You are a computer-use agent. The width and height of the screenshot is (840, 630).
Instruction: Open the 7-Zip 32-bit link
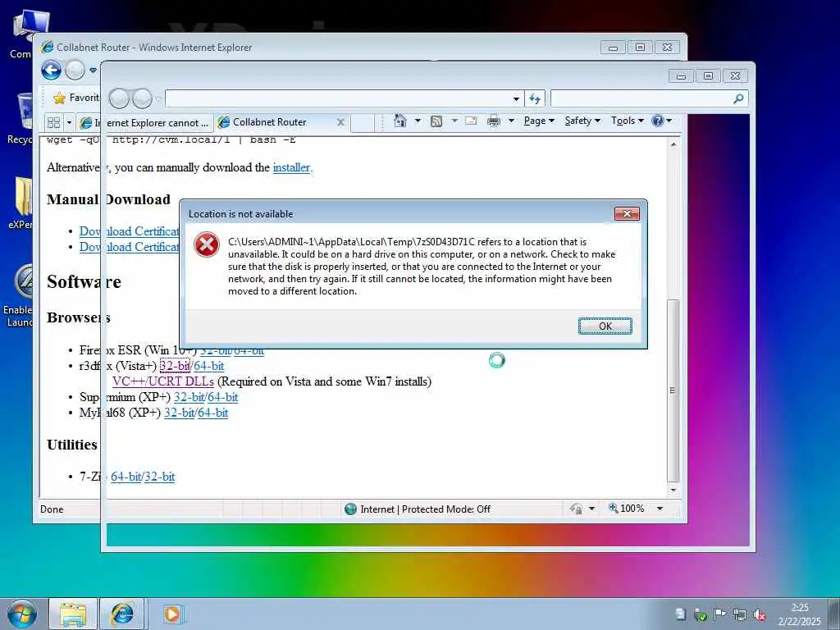160,477
